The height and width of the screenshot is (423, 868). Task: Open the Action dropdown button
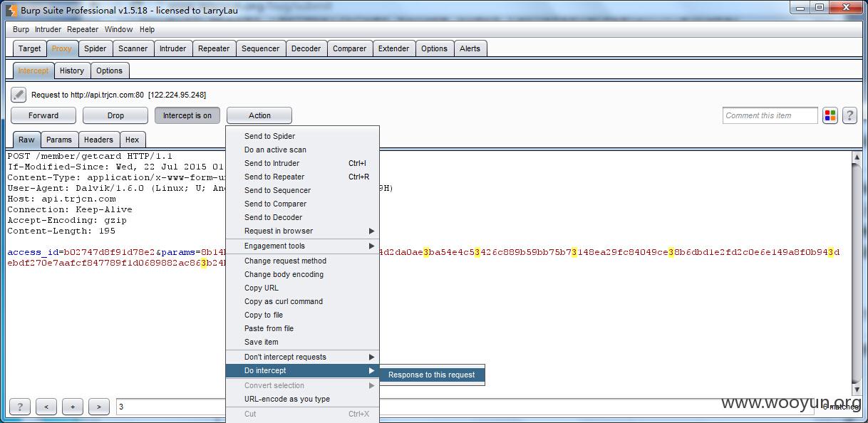(x=259, y=115)
